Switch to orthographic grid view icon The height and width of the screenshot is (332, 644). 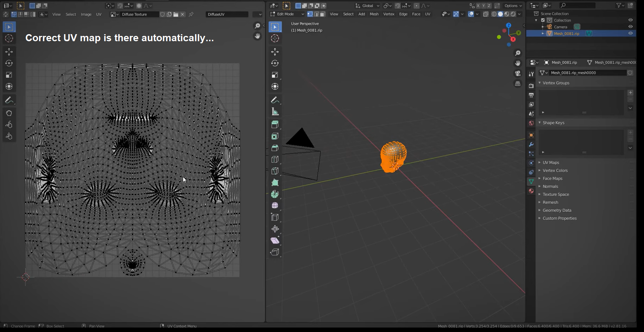pyautogui.click(x=518, y=84)
